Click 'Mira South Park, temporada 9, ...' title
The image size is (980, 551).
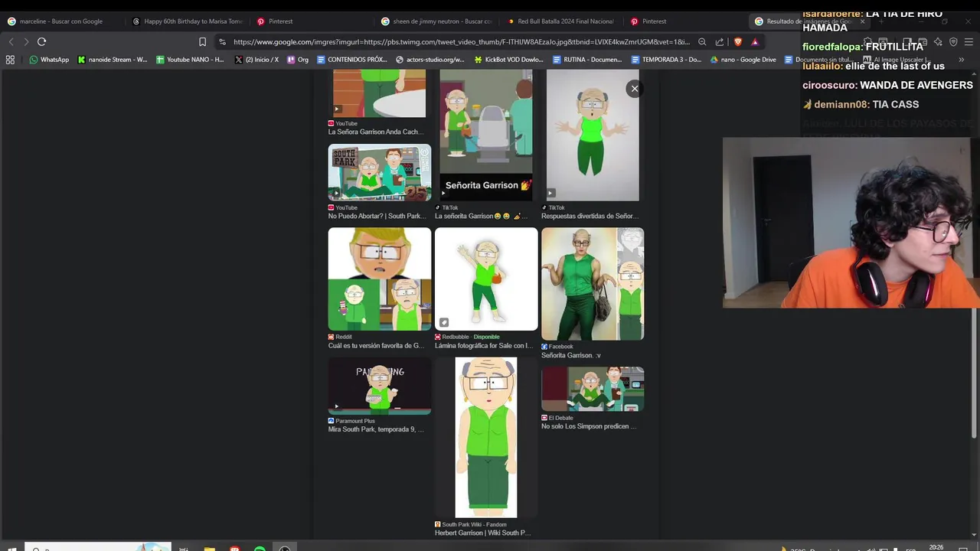(x=376, y=429)
